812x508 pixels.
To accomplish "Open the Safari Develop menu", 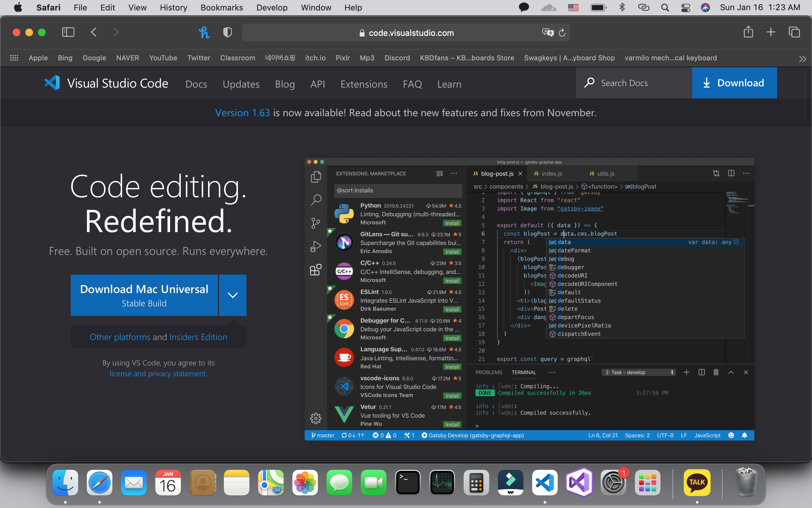I will tap(272, 7).
